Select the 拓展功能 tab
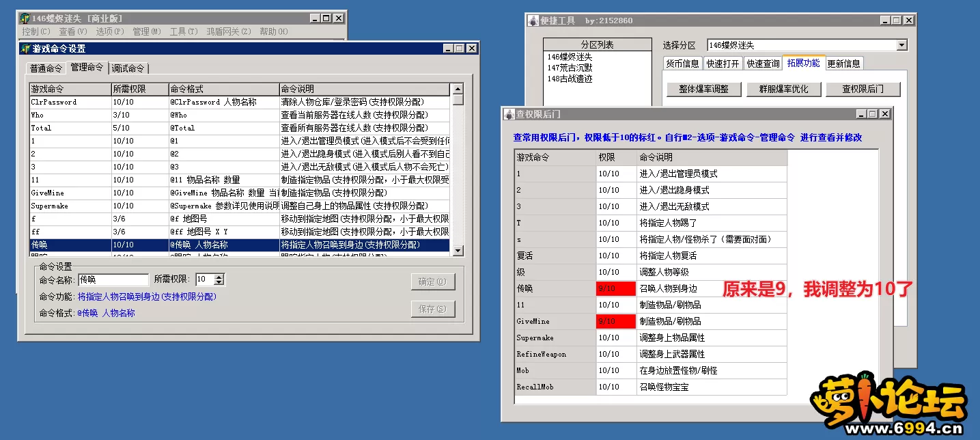The width and height of the screenshot is (980, 440). click(x=804, y=63)
